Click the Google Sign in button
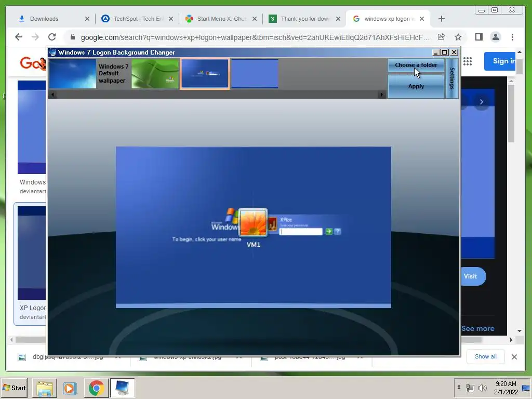This screenshot has width=532, height=399. tap(500, 61)
